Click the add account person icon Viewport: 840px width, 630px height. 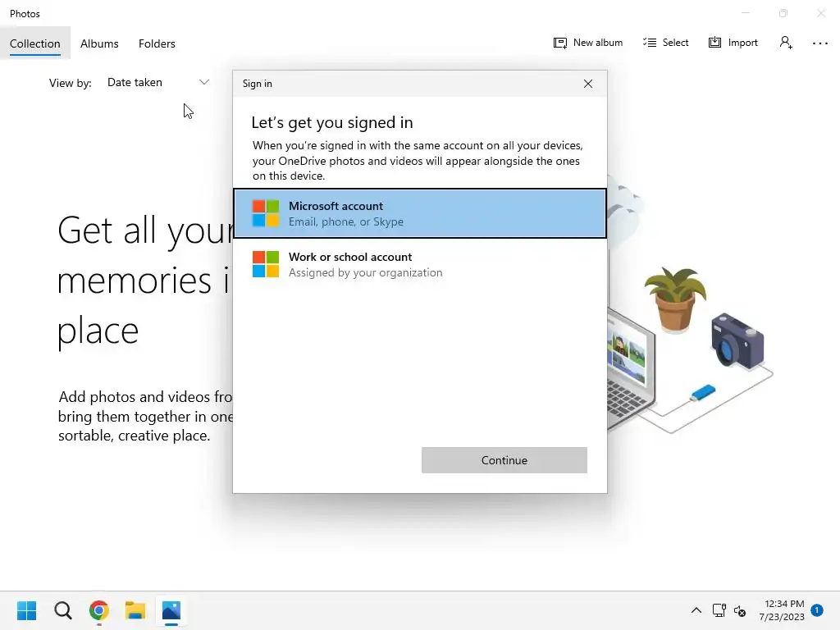786,43
